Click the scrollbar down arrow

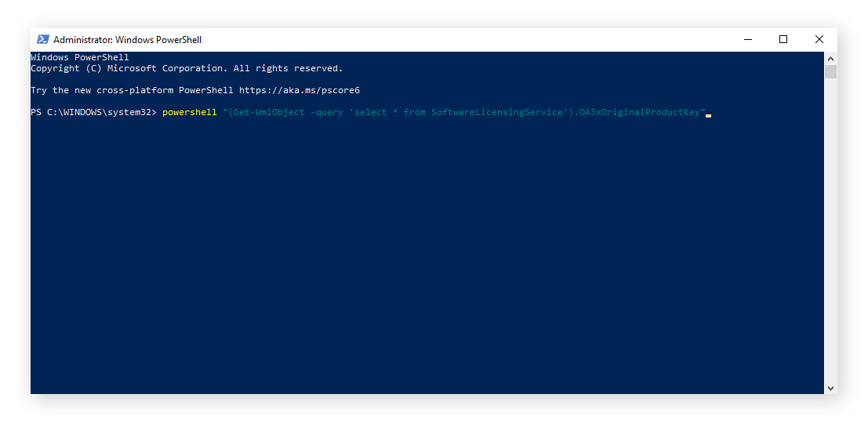[x=830, y=388]
